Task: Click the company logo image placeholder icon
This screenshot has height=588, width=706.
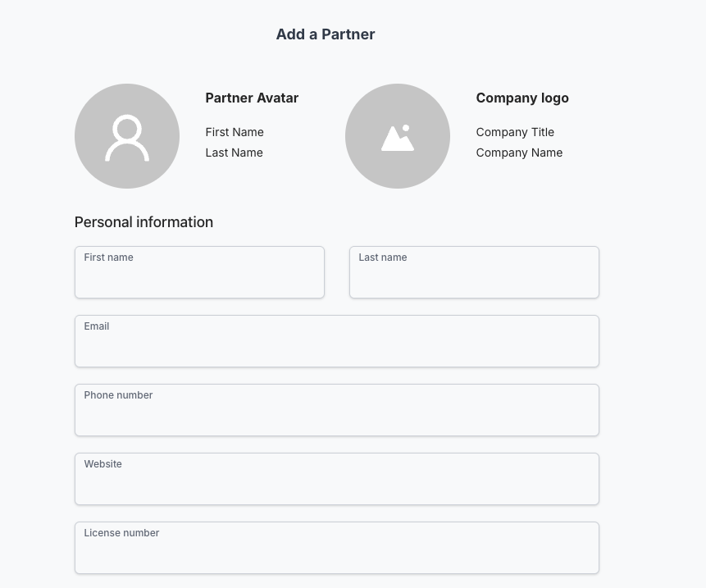Action: pyautogui.click(x=398, y=137)
